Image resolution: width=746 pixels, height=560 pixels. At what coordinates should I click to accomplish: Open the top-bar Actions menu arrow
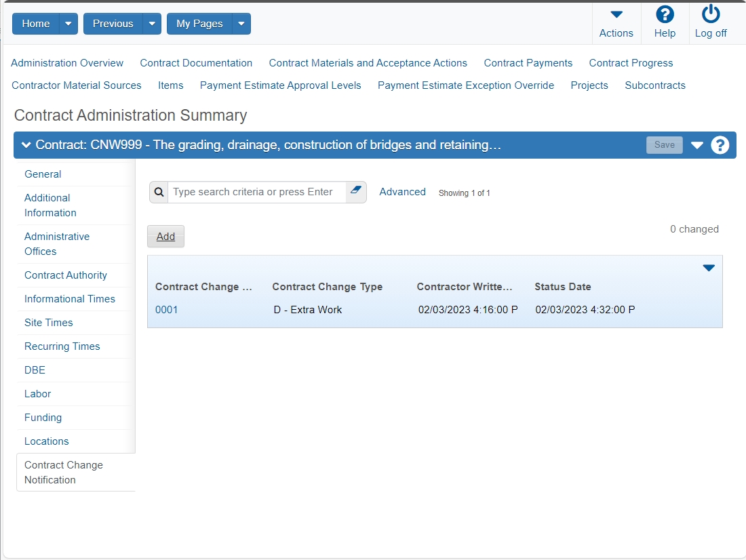[616, 15]
